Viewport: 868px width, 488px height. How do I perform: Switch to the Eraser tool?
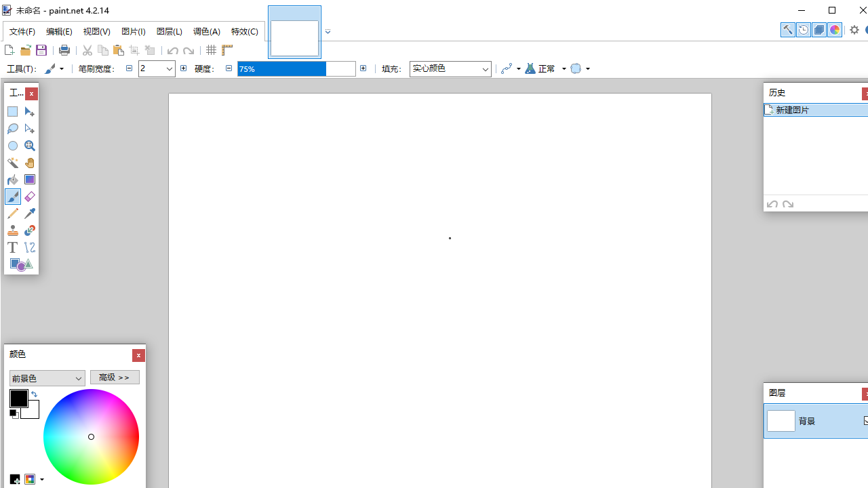click(29, 197)
